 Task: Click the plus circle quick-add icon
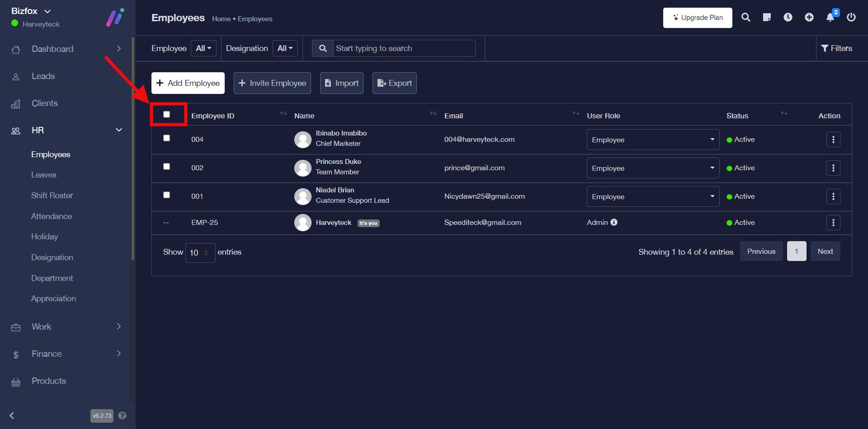coord(809,18)
